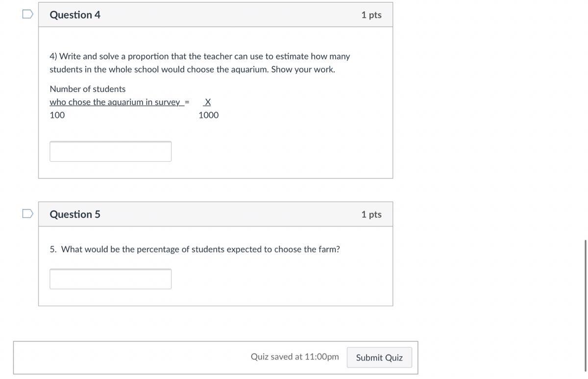Focus the Question 5 answer text field
The image size is (588, 379).
(110, 279)
